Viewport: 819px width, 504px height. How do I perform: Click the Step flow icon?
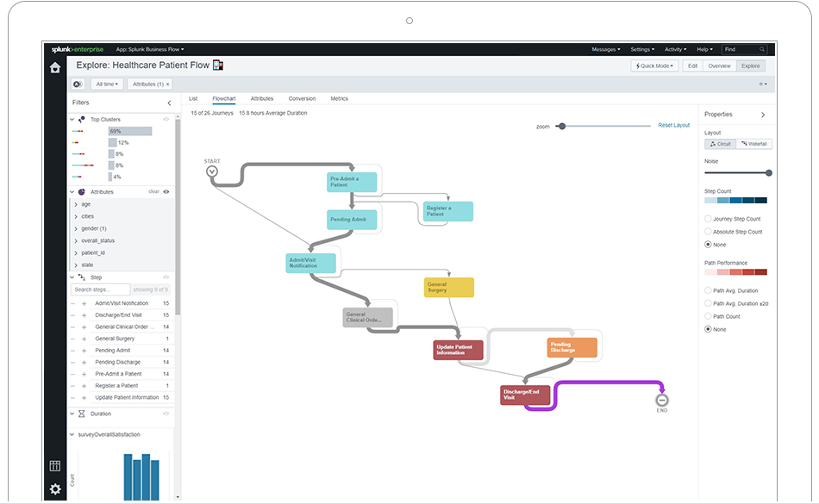coord(82,277)
